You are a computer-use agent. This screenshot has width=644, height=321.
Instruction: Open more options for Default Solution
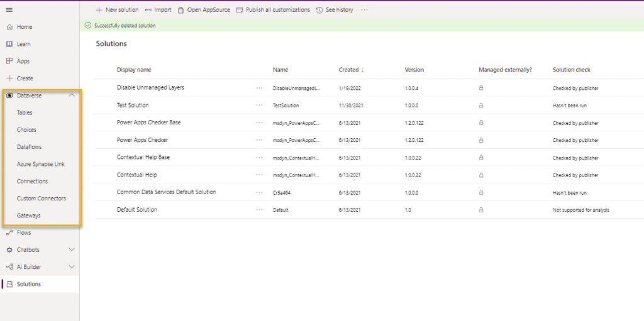[x=259, y=210]
